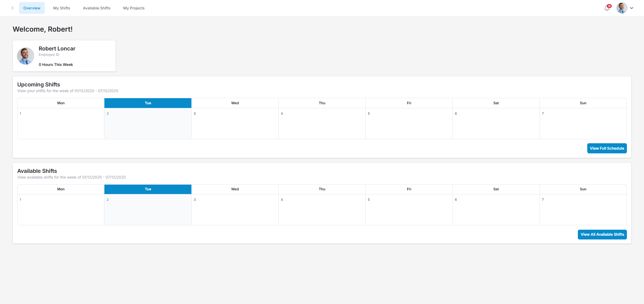
Task: Select Tue header in Available Shifts calendar
Action: coord(148,189)
